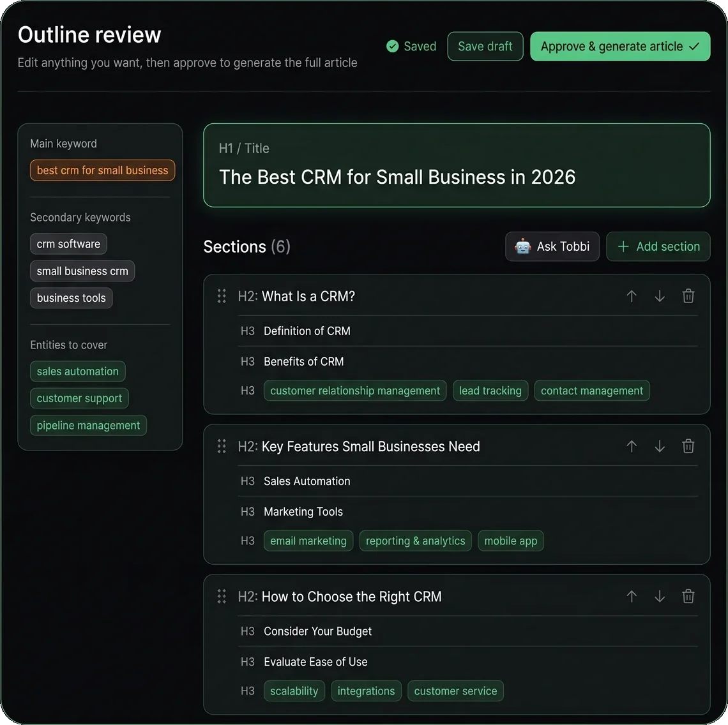Grab drag handle of 'What Is a CRM?'
Screen dimensions: 728x725
(222, 296)
